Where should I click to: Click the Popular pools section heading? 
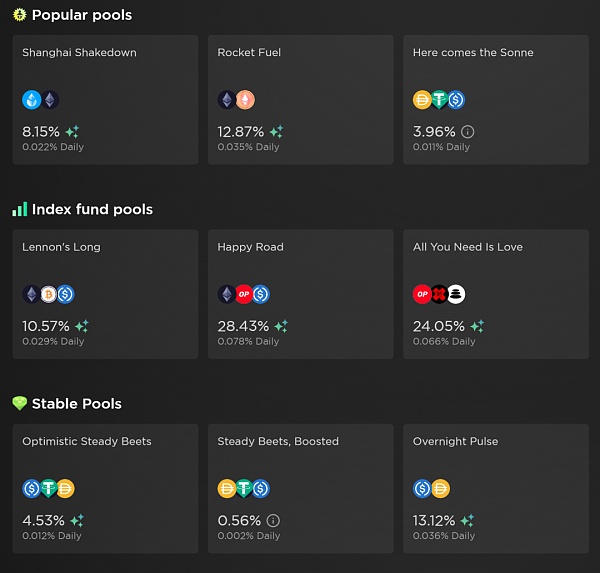click(x=81, y=15)
